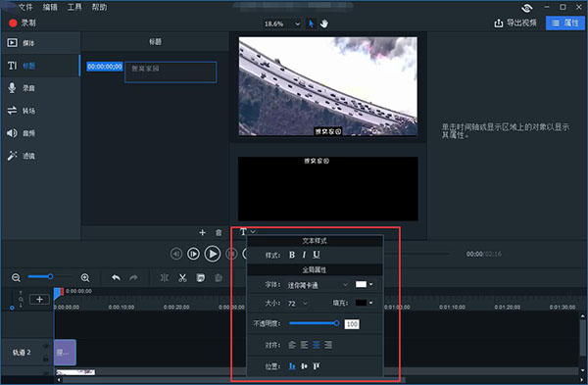The height and width of the screenshot is (385, 588).
Task: Open the 18.6% zoom dropdown
Action: [282, 24]
